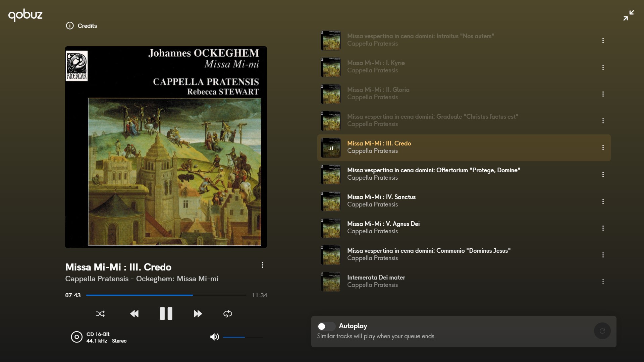The height and width of the screenshot is (362, 644).
Task: Mute the volume speaker icon
Action: click(214, 337)
